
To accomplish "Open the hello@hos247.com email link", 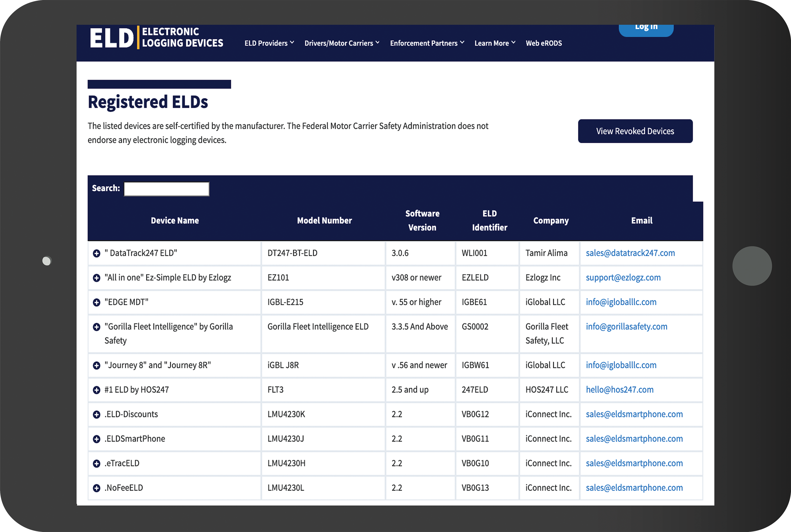I will (x=619, y=389).
